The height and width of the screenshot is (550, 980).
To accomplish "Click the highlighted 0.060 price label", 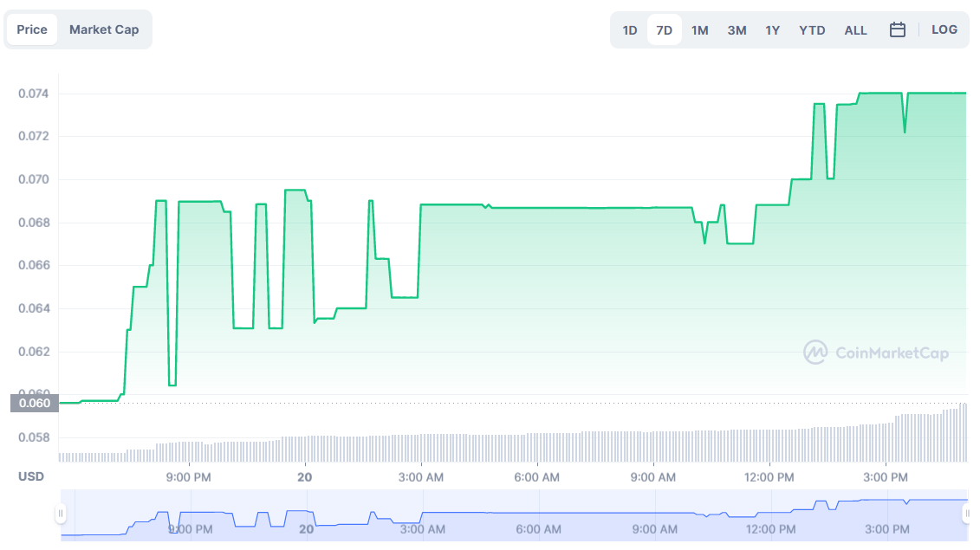I will click(x=34, y=402).
